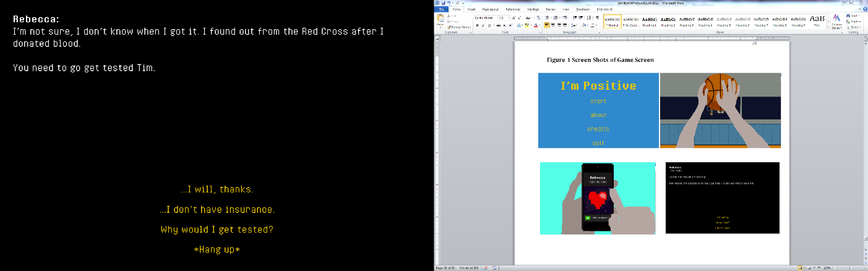Click the Text Effects icon
This screenshot has width=868, height=271.
pos(518,25)
